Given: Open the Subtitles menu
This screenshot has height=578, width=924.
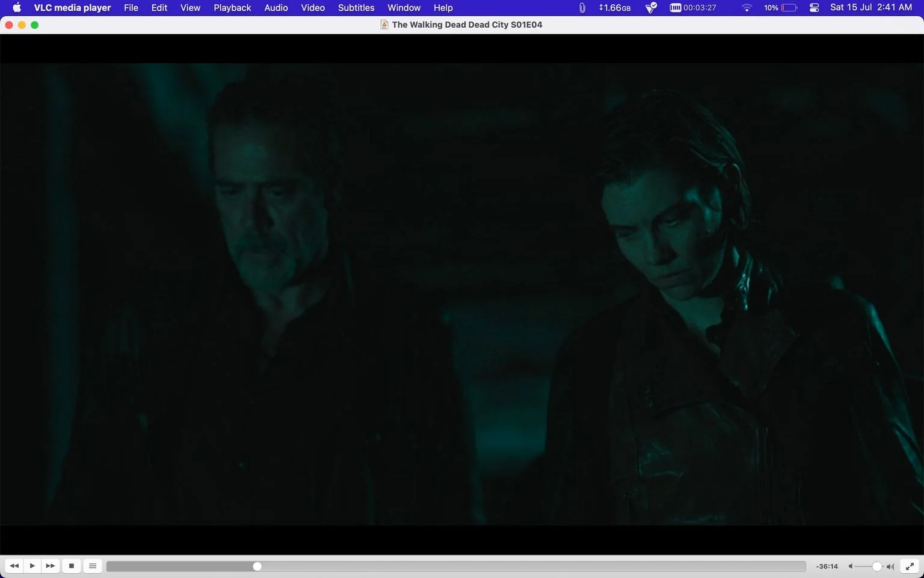Looking at the screenshot, I should [x=356, y=8].
